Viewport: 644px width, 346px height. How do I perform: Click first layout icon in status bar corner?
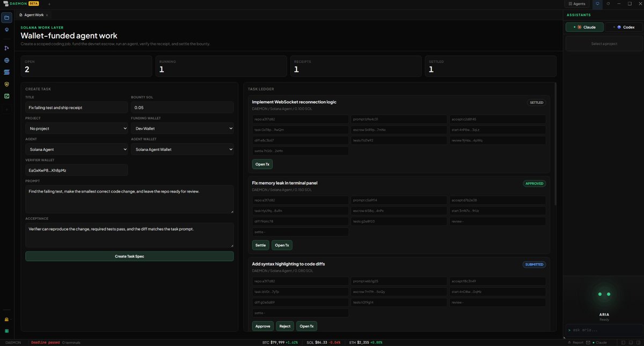point(623,342)
